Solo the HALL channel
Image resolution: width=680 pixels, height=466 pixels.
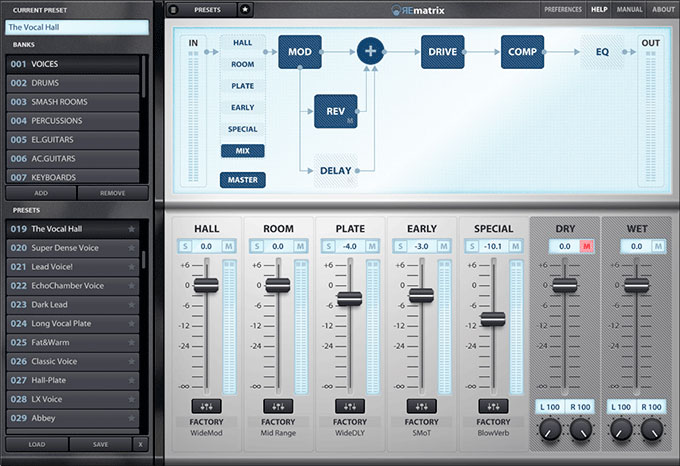[x=184, y=246]
